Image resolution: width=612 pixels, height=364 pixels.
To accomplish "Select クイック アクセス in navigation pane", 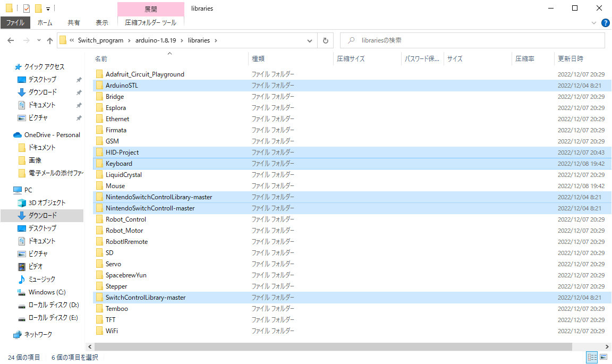I will [x=44, y=67].
